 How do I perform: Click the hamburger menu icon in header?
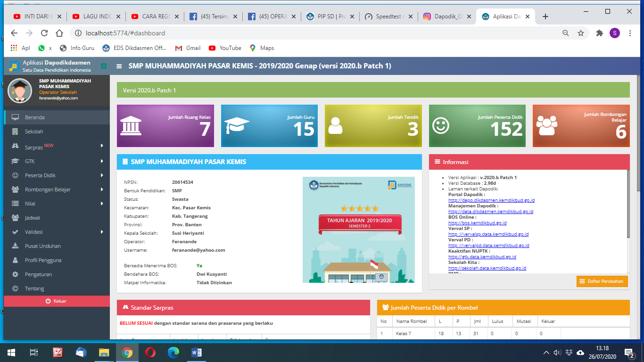(119, 66)
